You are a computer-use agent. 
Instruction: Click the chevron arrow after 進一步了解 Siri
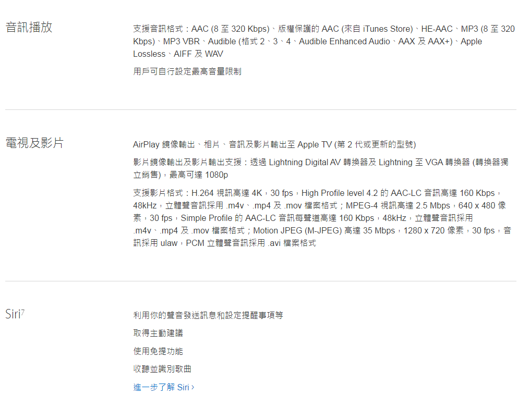click(193, 387)
